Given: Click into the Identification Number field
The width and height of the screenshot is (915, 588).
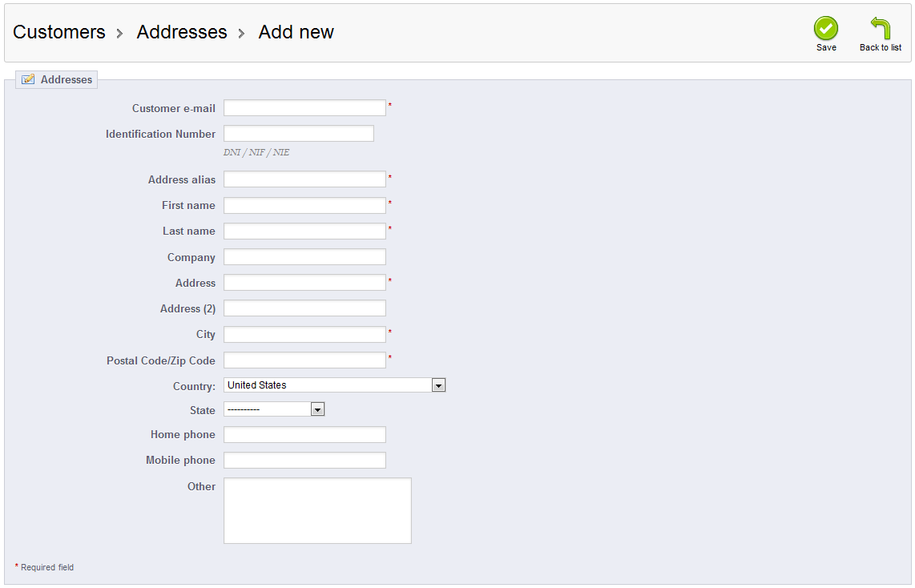Looking at the screenshot, I should 298,134.
